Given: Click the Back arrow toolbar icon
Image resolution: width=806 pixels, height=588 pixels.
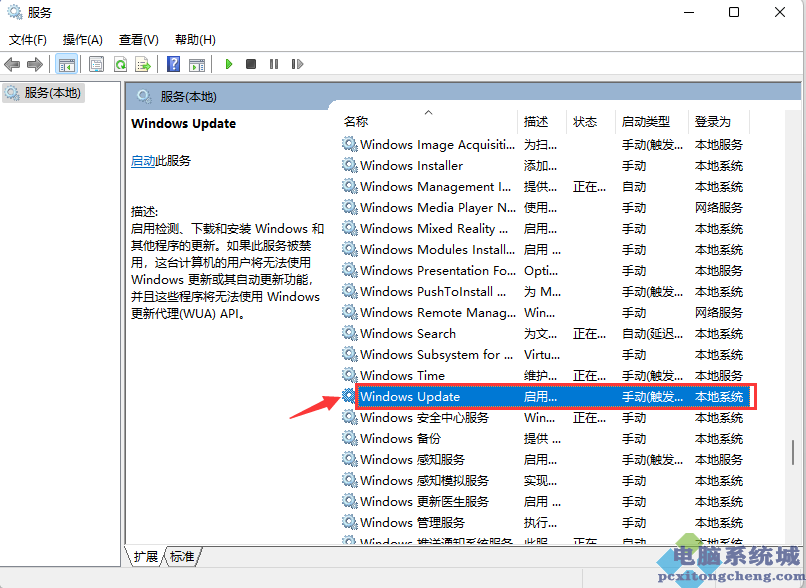Looking at the screenshot, I should click(12, 64).
